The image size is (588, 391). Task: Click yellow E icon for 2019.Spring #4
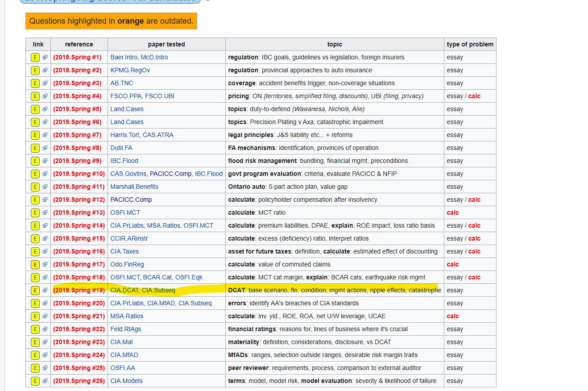[x=35, y=96]
